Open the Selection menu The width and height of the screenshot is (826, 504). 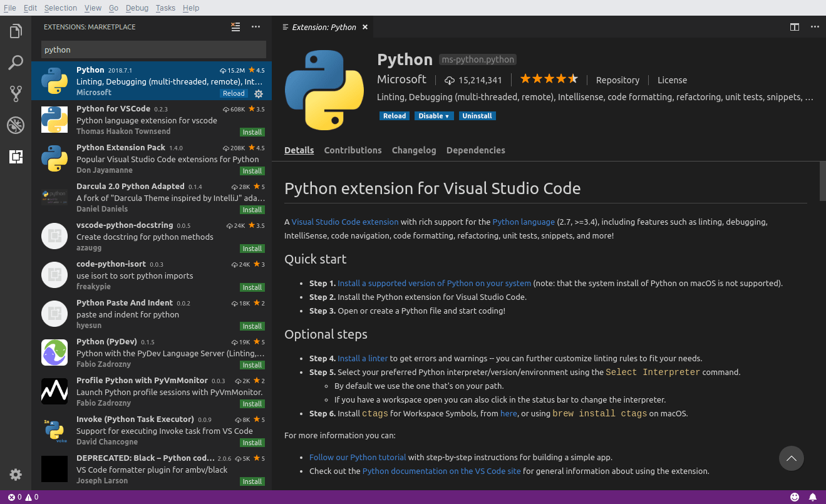[61, 8]
